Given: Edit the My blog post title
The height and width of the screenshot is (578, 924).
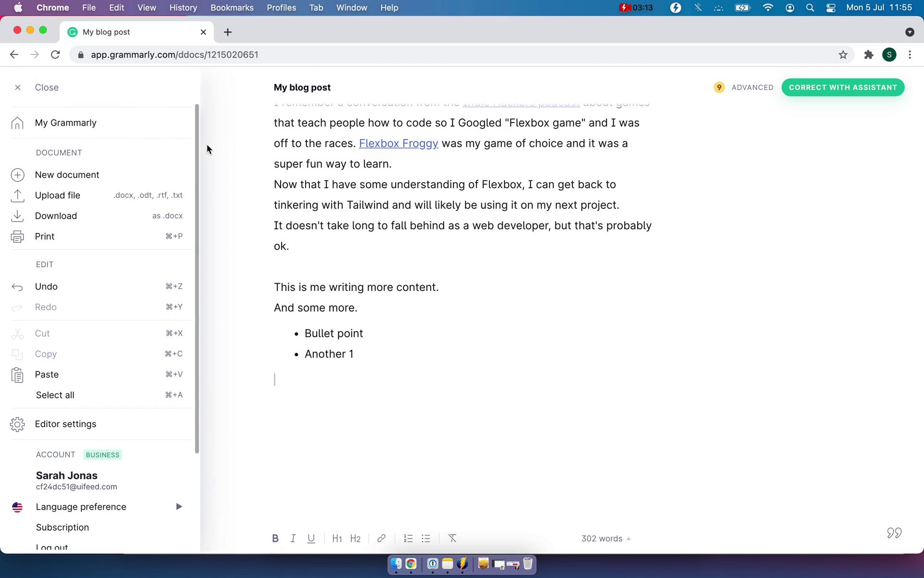Looking at the screenshot, I should (302, 87).
